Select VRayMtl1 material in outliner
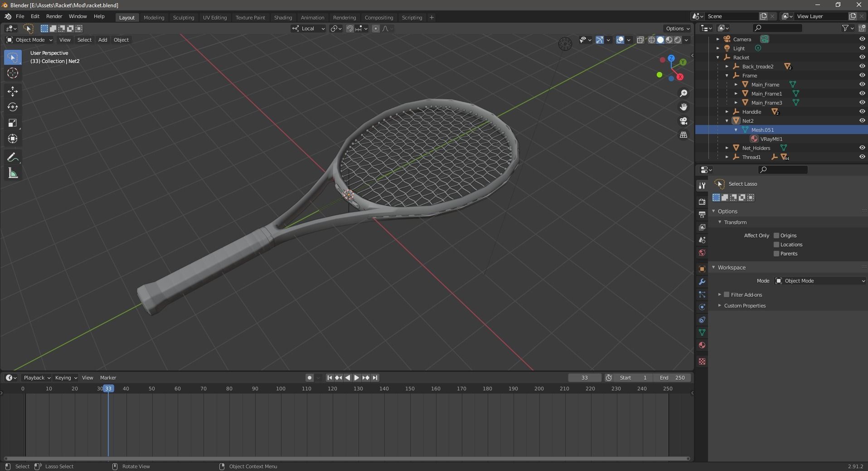This screenshot has width=868, height=471. 771,139
